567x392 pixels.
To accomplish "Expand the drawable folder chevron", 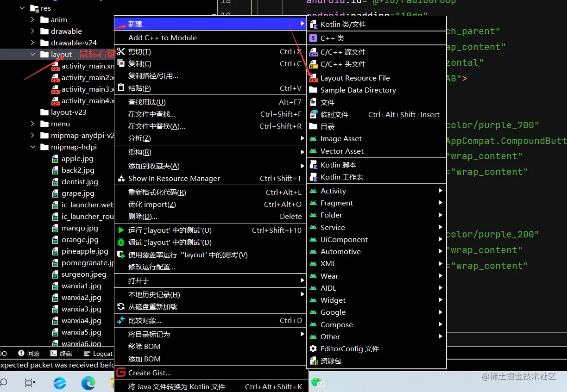I will point(32,31).
